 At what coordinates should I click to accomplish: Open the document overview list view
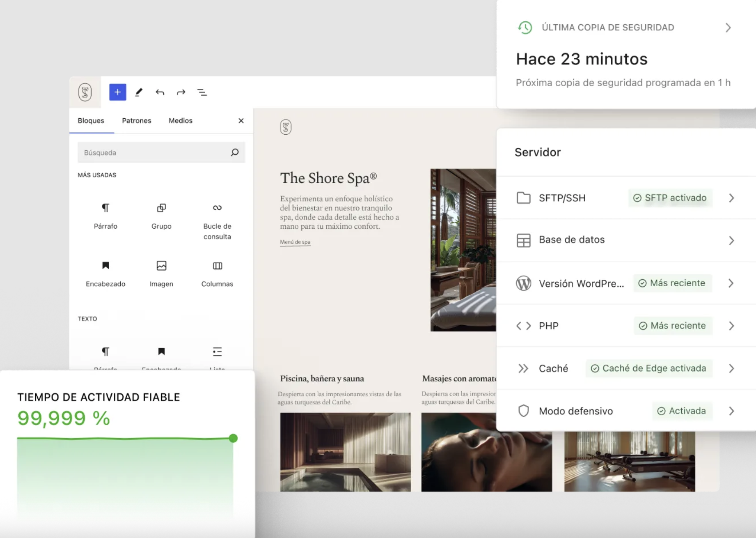pos(202,92)
